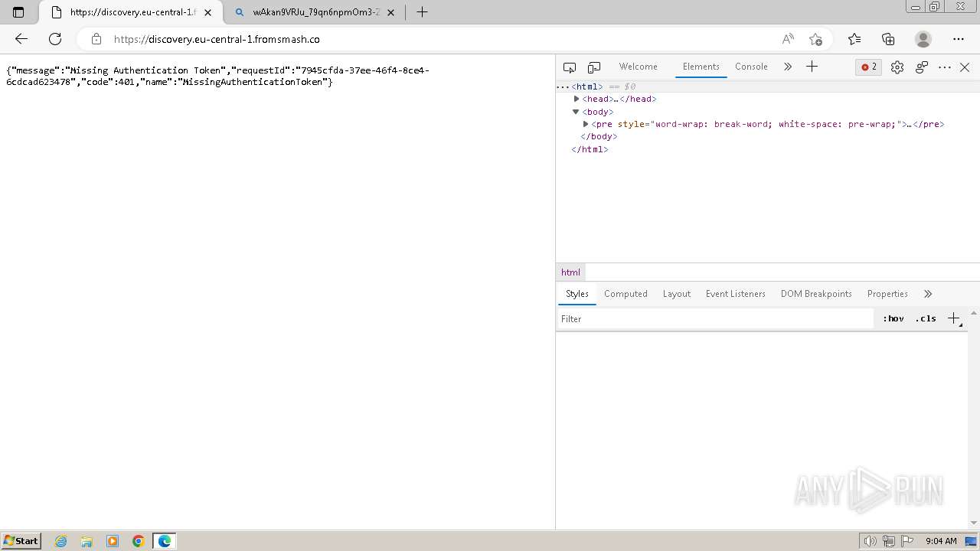The width and height of the screenshot is (980, 551).
Task: Add a new DevTools tool tab
Action: click(812, 67)
